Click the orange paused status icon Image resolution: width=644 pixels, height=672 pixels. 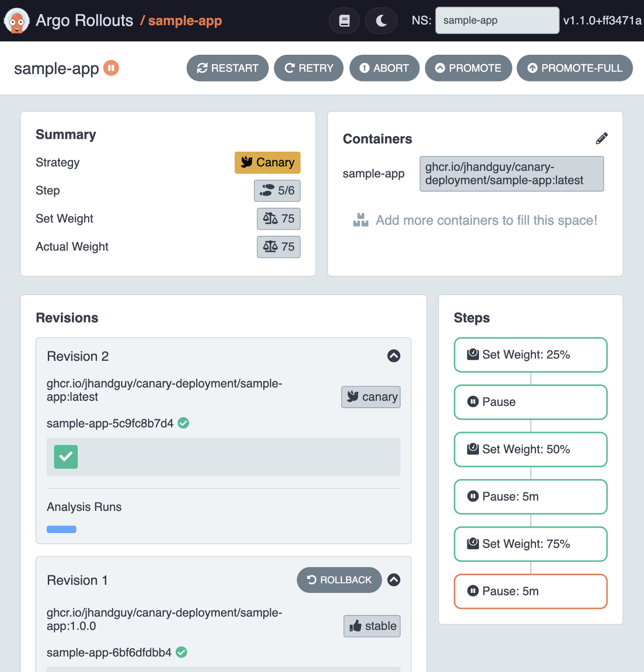(x=111, y=68)
